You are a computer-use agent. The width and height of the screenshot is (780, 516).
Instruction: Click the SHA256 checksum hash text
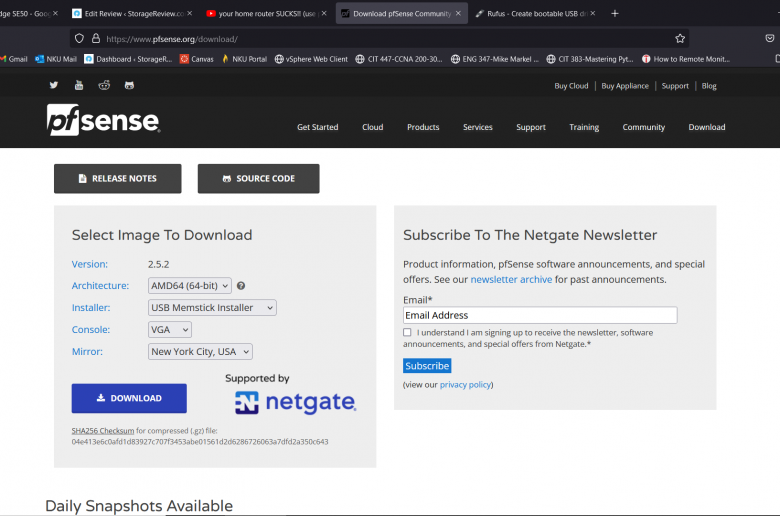[x=200, y=441]
